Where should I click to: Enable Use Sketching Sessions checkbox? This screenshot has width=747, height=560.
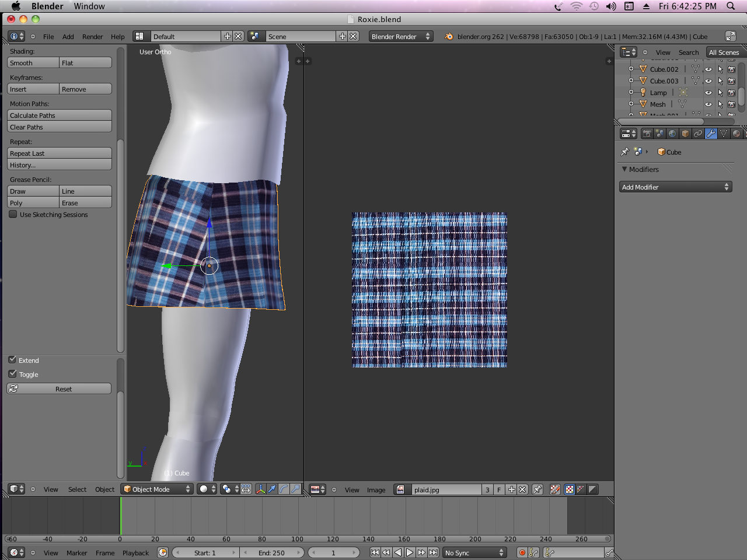point(13,215)
